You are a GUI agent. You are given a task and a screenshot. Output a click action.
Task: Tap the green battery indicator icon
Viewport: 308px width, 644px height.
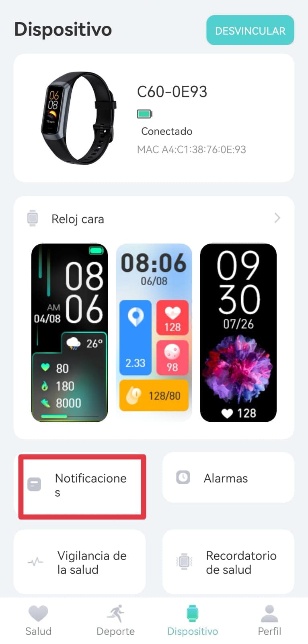(145, 114)
